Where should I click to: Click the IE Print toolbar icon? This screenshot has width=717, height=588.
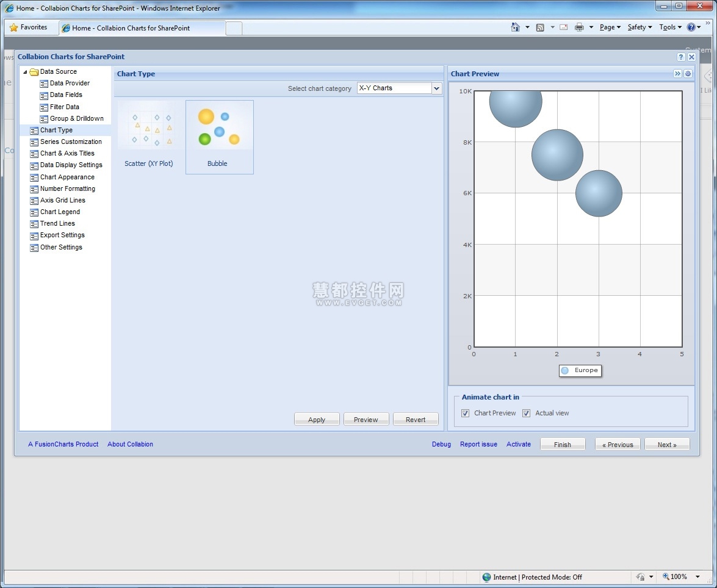(x=579, y=27)
